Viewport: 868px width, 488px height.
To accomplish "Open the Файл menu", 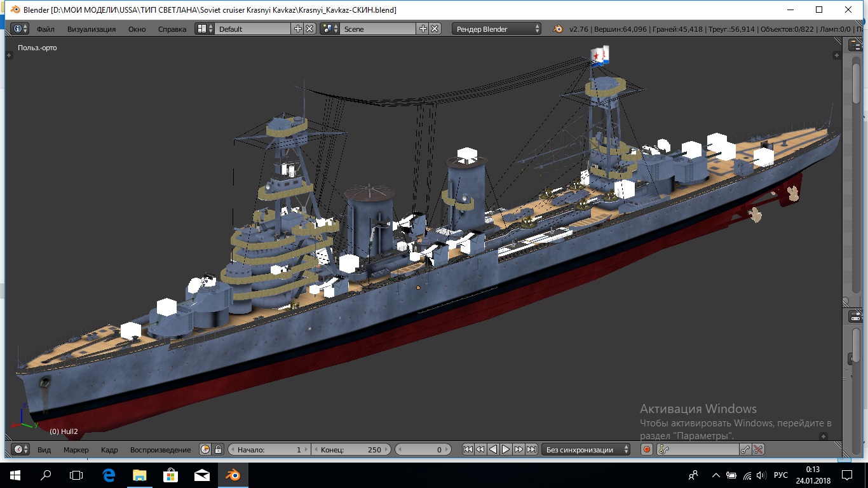I will pyautogui.click(x=45, y=29).
